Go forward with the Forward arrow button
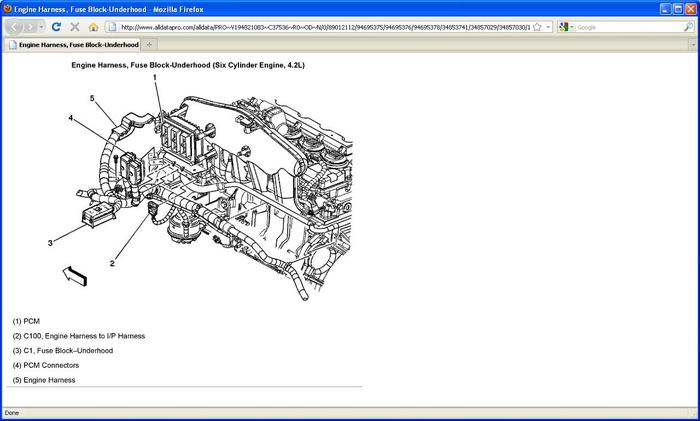 pos(30,27)
